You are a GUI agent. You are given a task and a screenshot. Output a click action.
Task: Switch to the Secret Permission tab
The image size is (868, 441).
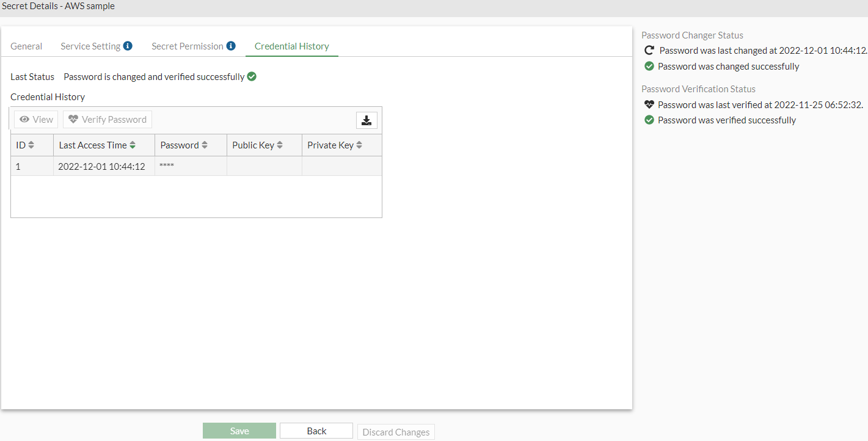(188, 46)
